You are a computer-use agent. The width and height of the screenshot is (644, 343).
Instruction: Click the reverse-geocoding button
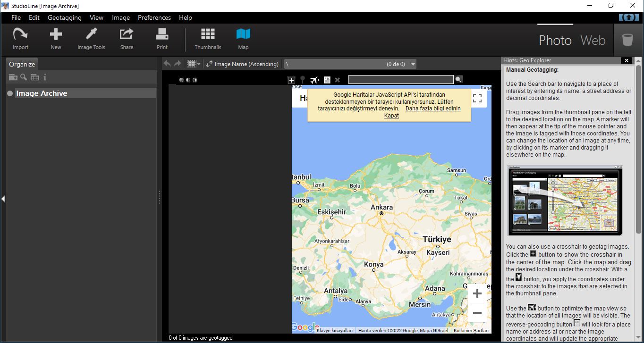click(327, 80)
